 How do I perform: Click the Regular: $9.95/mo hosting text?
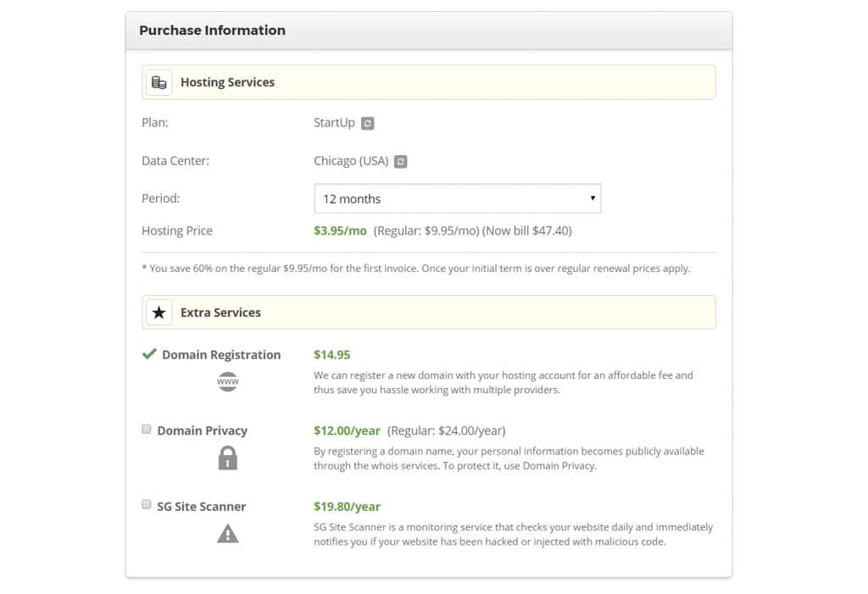[426, 230]
